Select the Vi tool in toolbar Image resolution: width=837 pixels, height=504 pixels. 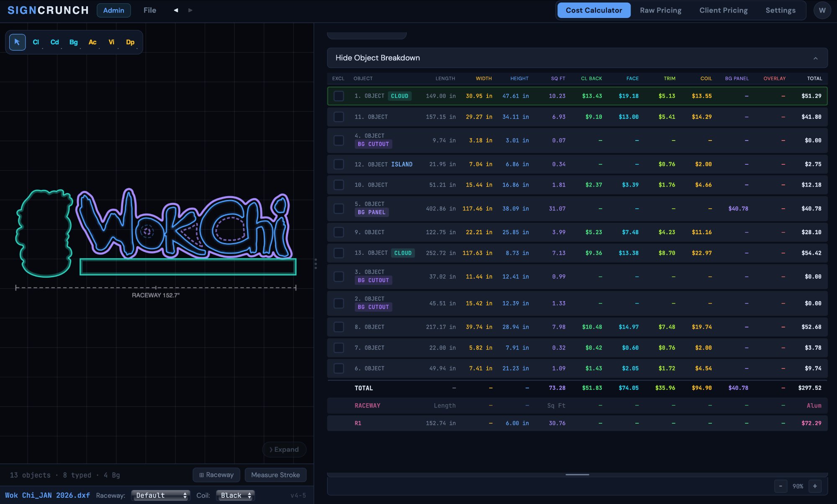111,42
